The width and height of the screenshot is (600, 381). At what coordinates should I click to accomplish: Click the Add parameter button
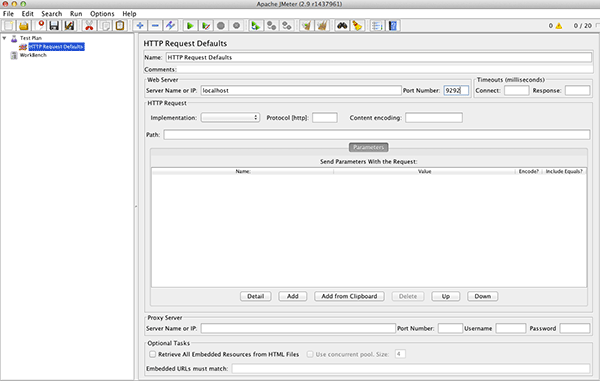pos(293,296)
